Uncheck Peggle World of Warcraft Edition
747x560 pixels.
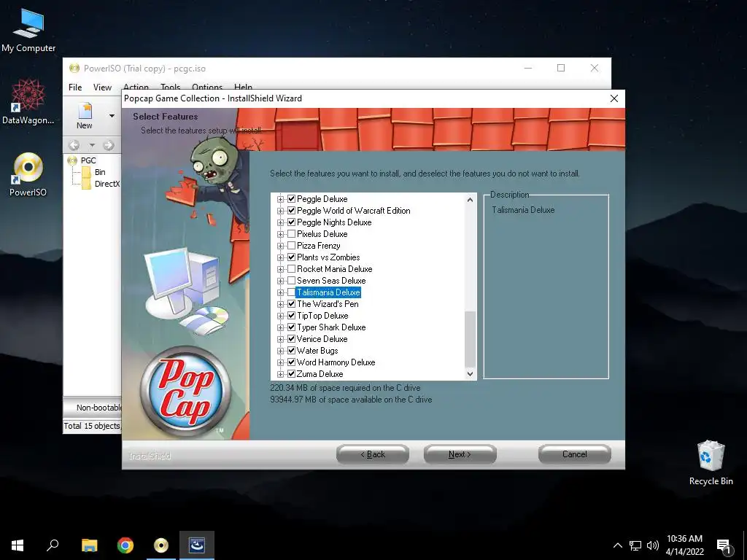pos(292,211)
